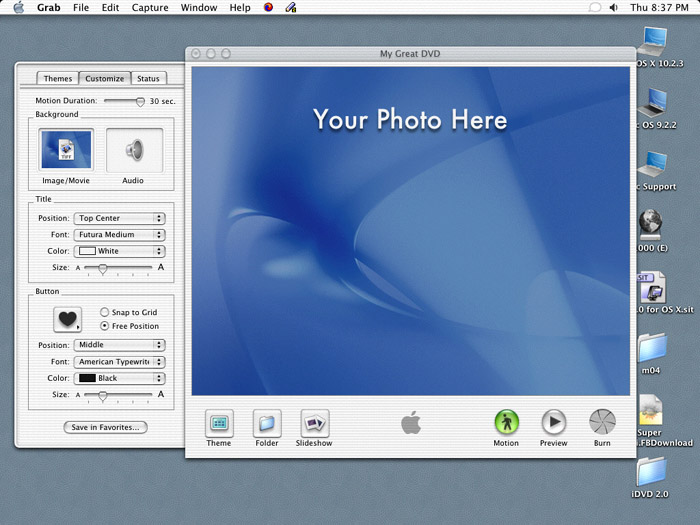The width and height of the screenshot is (700, 525).
Task: Open the Title Color dropdown showing White
Action: 119,251
